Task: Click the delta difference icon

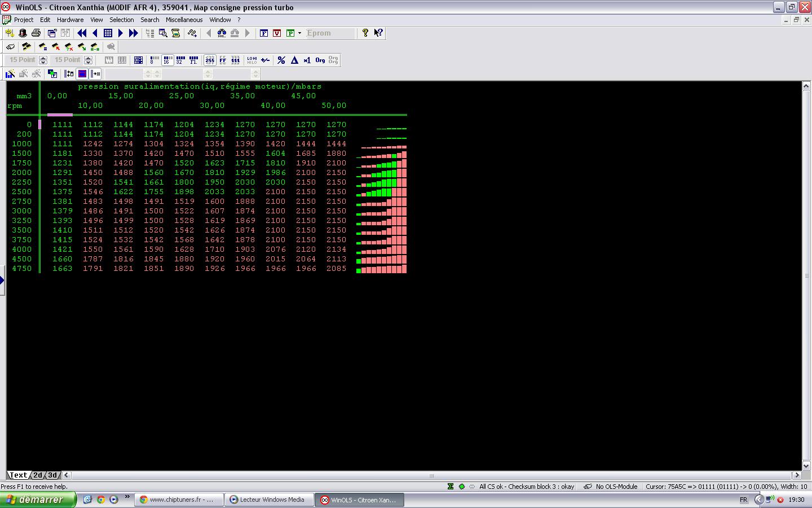Action: [294, 60]
